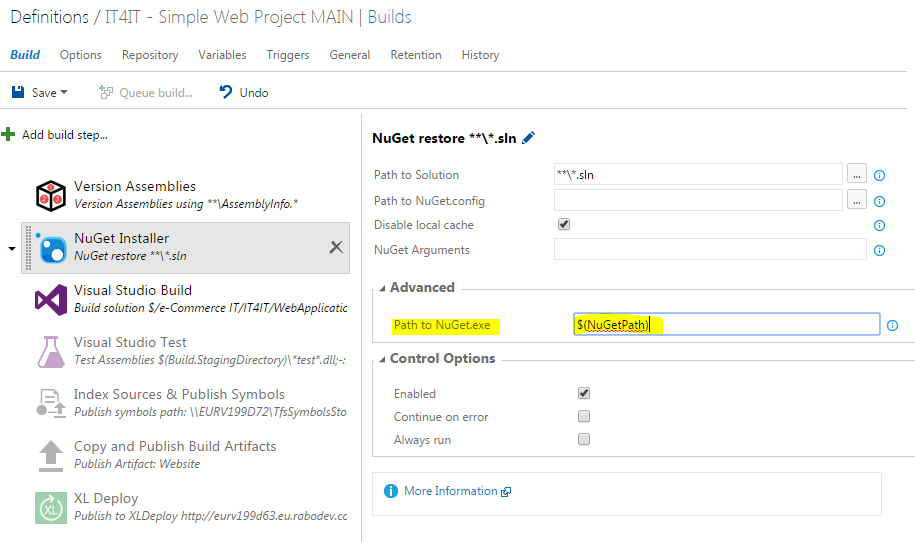Check the Continue on error checkbox
Viewport: 915px width, 542px height.
(x=584, y=416)
